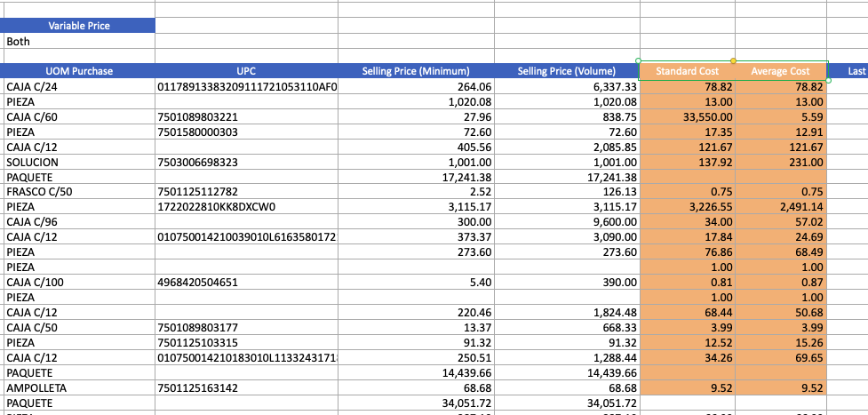Click UPC cell 1722022810KK8DXCW0
Viewport: 868px width, 415px height.
click(246, 207)
